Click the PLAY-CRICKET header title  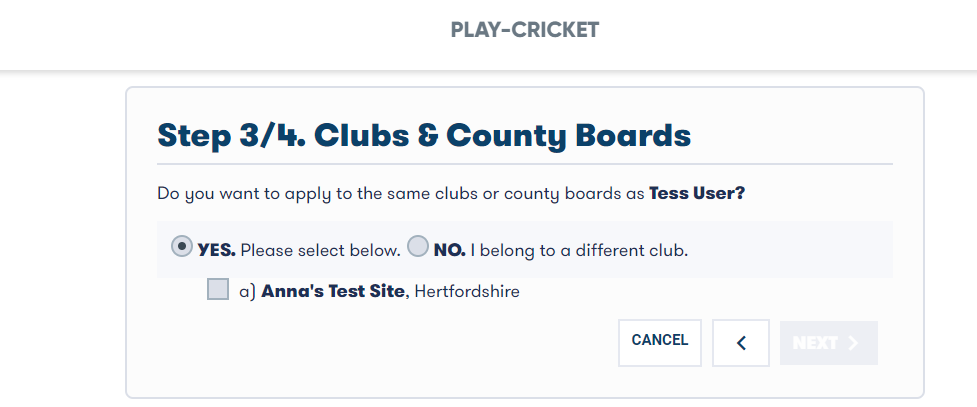525,30
